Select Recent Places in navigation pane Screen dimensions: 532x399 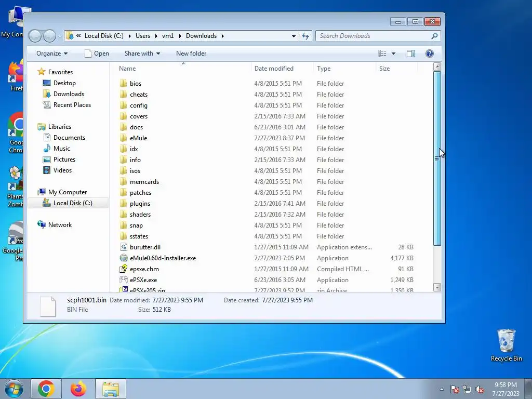(72, 105)
